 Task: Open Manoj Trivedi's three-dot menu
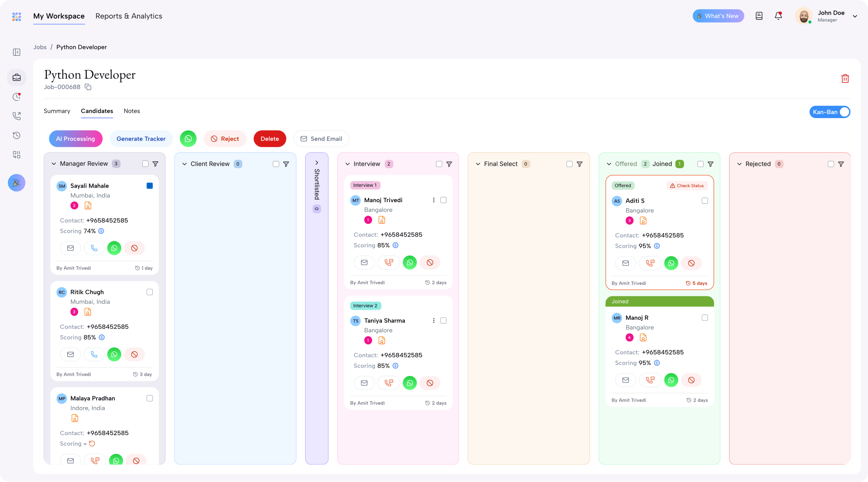(434, 200)
